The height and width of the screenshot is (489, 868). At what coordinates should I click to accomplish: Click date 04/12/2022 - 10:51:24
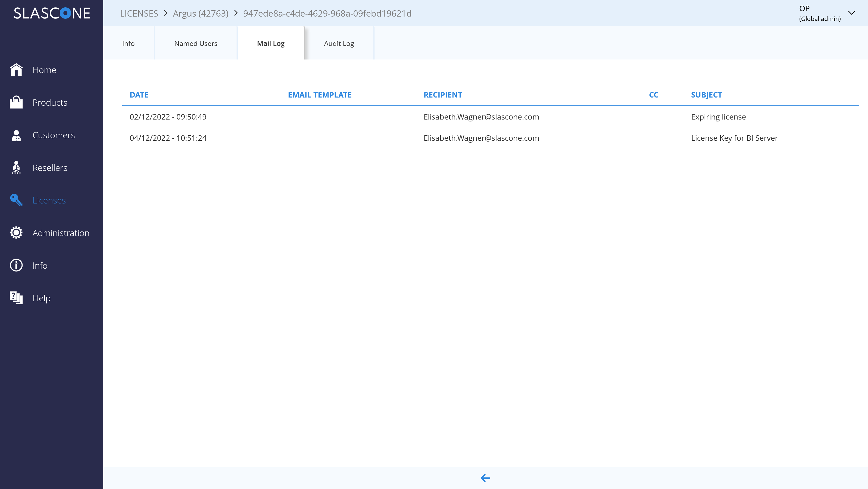tap(168, 138)
